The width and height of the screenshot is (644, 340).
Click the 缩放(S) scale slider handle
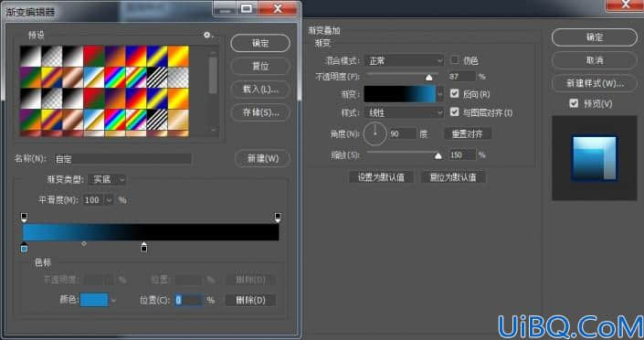438,155
